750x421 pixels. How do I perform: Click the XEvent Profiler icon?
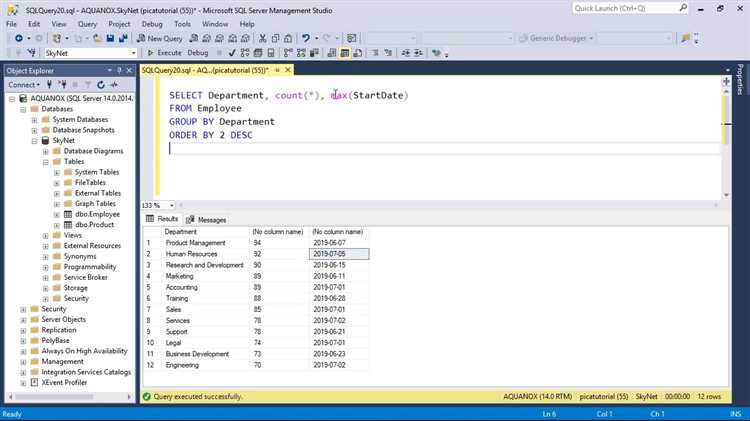click(34, 383)
